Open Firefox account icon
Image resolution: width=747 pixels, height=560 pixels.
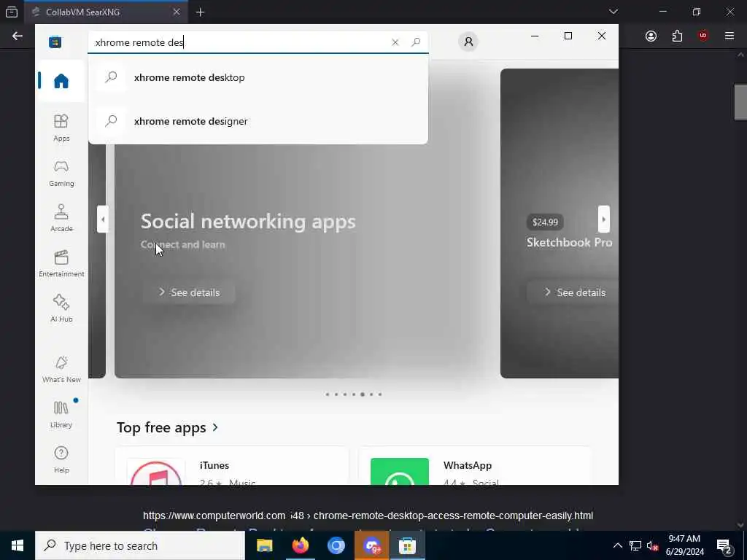click(651, 36)
